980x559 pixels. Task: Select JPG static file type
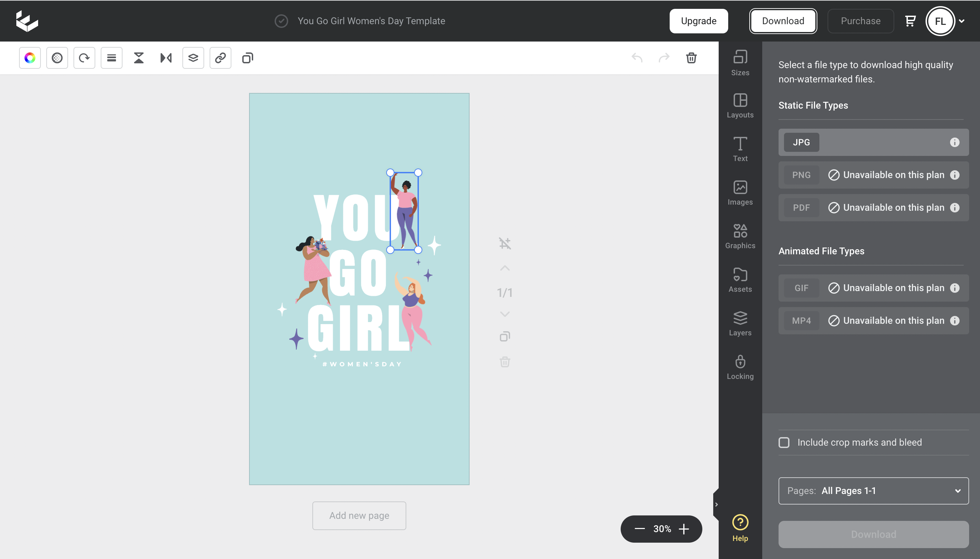click(801, 142)
